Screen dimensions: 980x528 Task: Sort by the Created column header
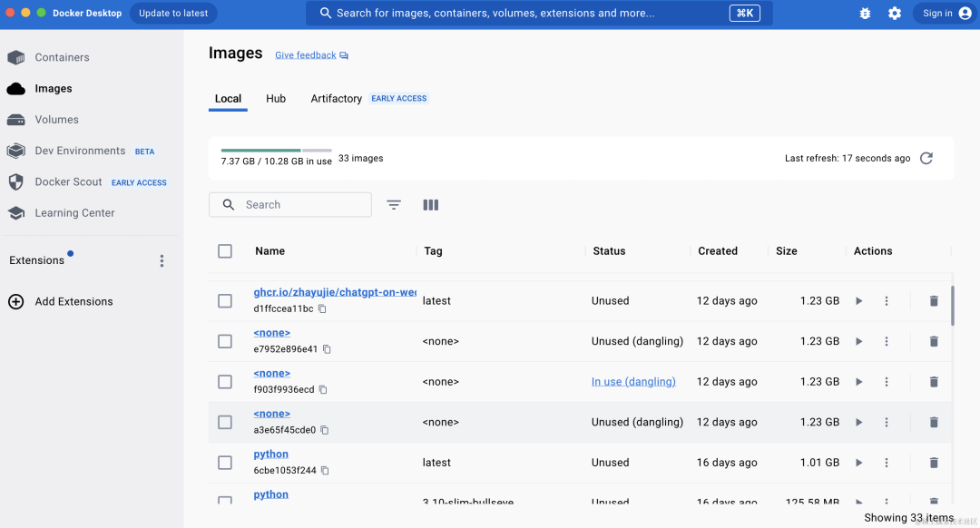click(718, 251)
